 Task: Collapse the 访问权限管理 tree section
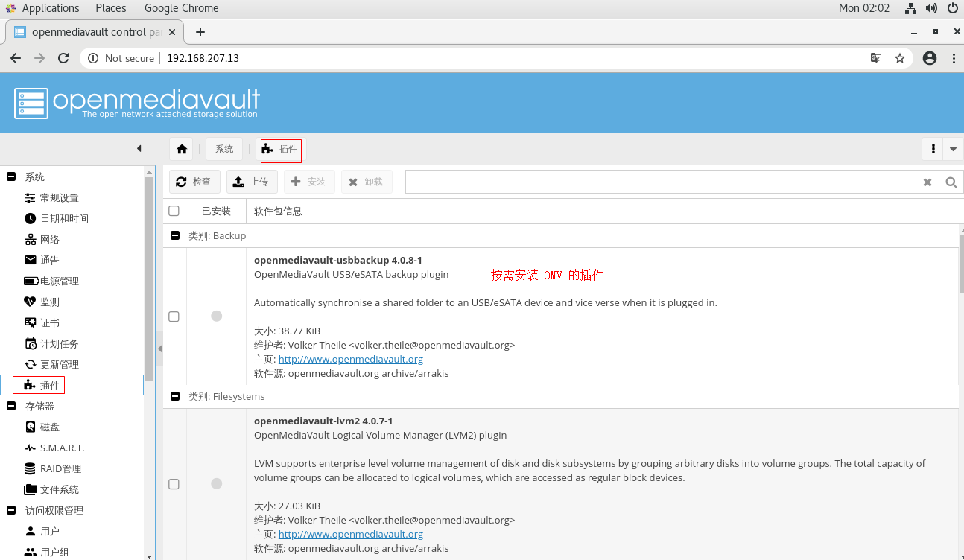click(11, 510)
